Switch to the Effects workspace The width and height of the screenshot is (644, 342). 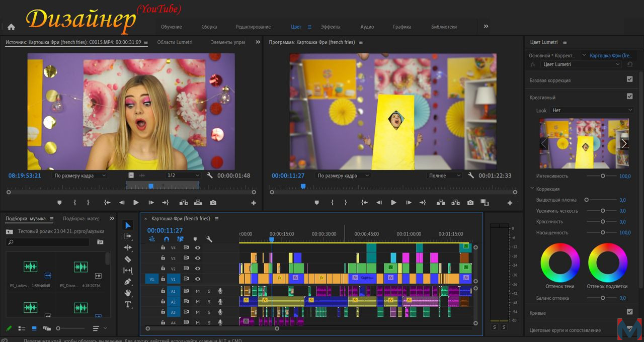[x=331, y=27]
